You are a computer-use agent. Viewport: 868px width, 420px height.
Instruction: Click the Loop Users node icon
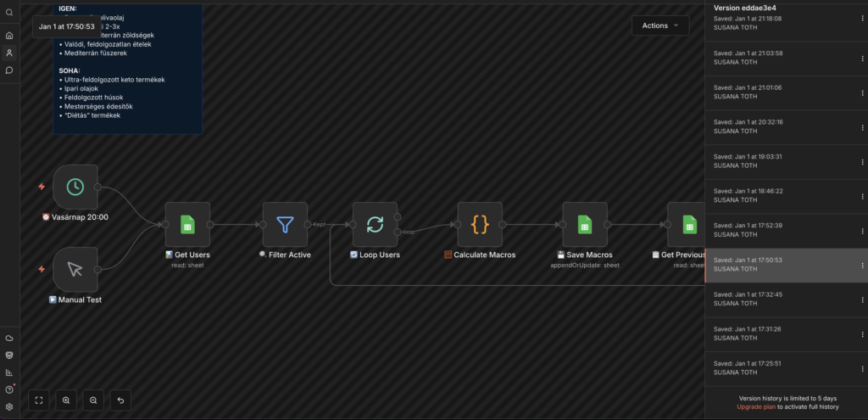point(375,225)
